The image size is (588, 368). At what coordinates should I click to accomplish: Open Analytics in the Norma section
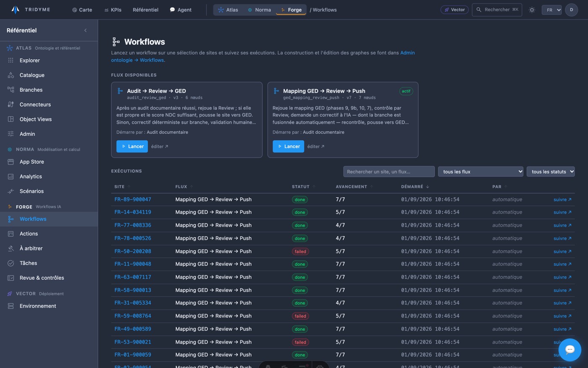point(49,177)
